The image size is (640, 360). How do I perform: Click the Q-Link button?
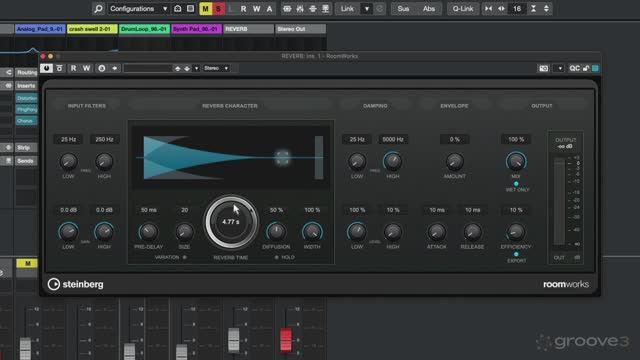463,9
